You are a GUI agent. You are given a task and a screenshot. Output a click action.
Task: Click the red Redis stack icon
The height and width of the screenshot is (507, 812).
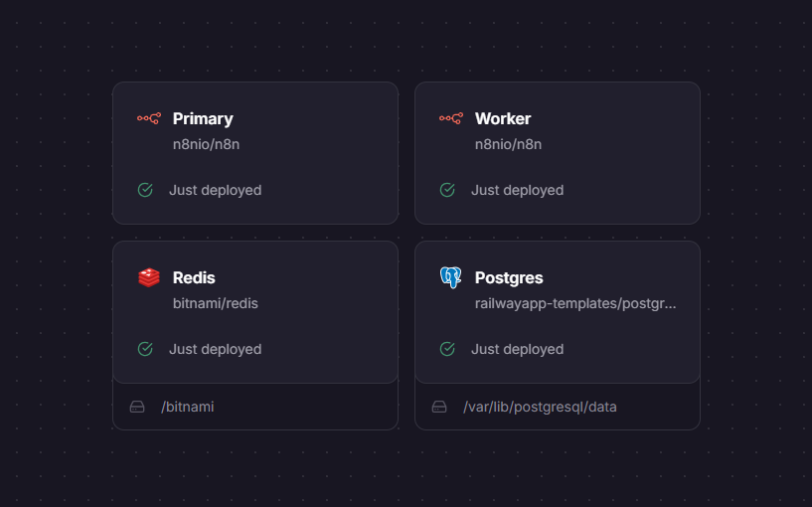(149, 277)
